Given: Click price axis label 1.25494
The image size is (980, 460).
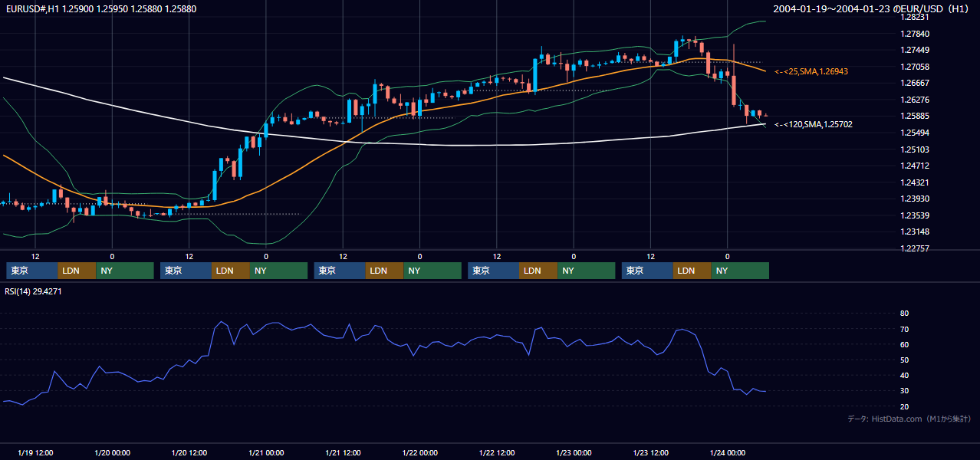Looking at the screenshot, I should click(x=915, y=133).
